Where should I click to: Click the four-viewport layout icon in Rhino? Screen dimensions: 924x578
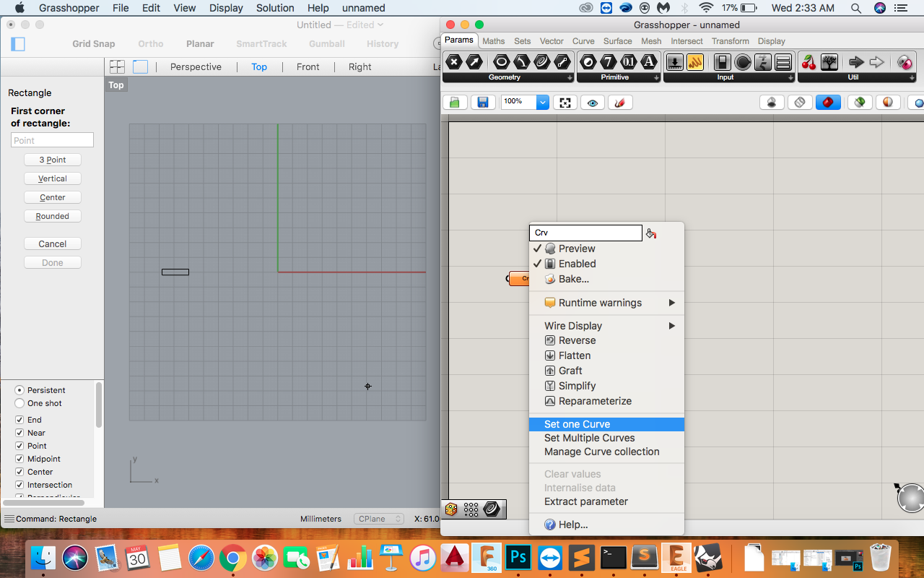point(117,66)
